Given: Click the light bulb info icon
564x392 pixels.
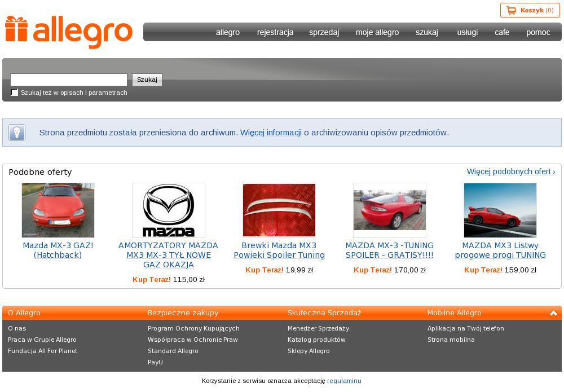Looking at the screenshot, I should tap(17, 133).
